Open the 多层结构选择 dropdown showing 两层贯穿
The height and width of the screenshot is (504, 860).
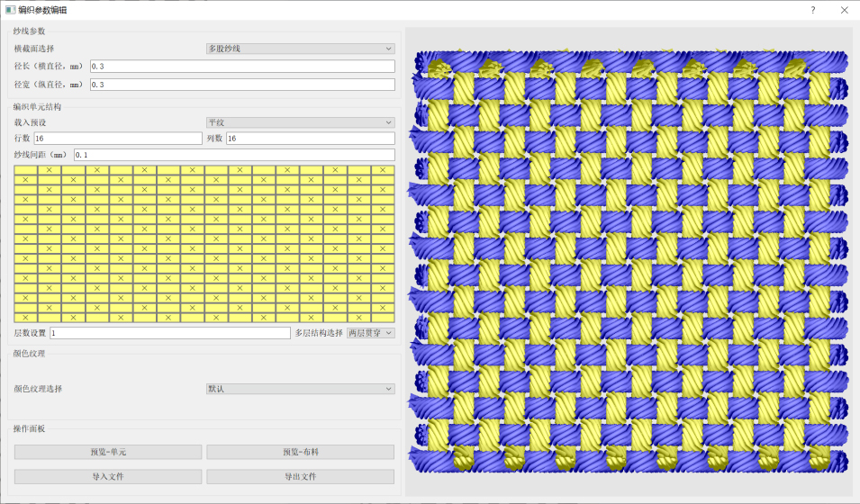(370, 333)
